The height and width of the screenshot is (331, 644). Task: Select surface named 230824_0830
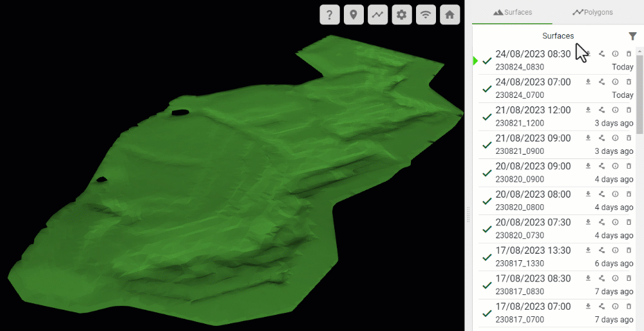pyautogui.click(x=520, y=67)
